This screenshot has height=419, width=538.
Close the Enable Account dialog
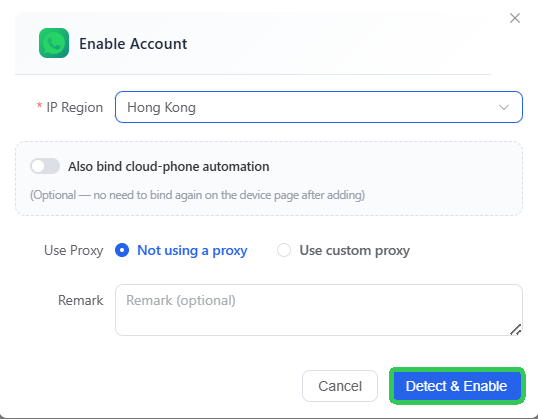(x=515, y=18)
